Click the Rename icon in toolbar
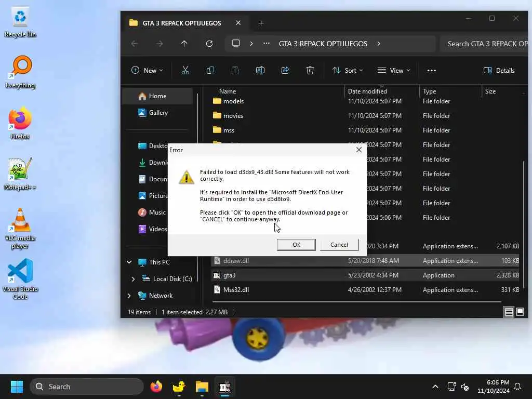Image resolution: width=532 pixels, height=399 pixels. (260, 70)
